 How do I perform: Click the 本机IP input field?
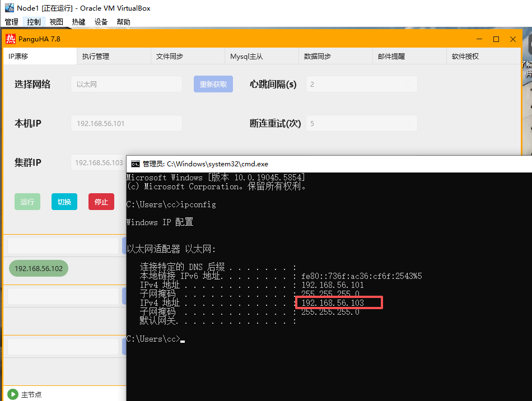[126, 123]
